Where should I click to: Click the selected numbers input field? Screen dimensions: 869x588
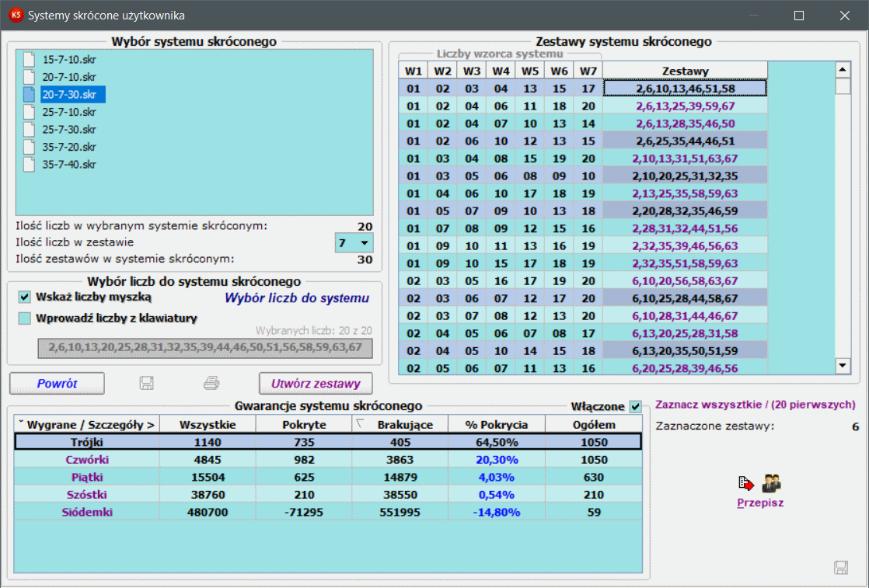point(205,348)
